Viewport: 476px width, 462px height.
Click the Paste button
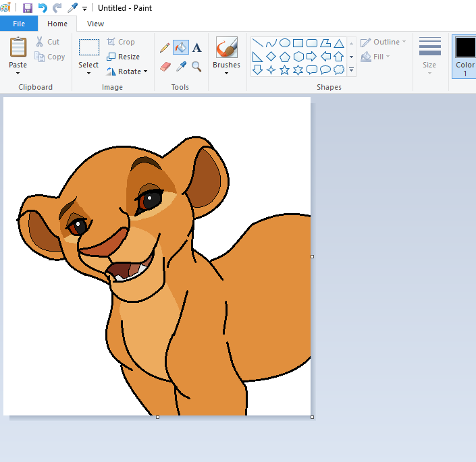(x=18, y=47)
